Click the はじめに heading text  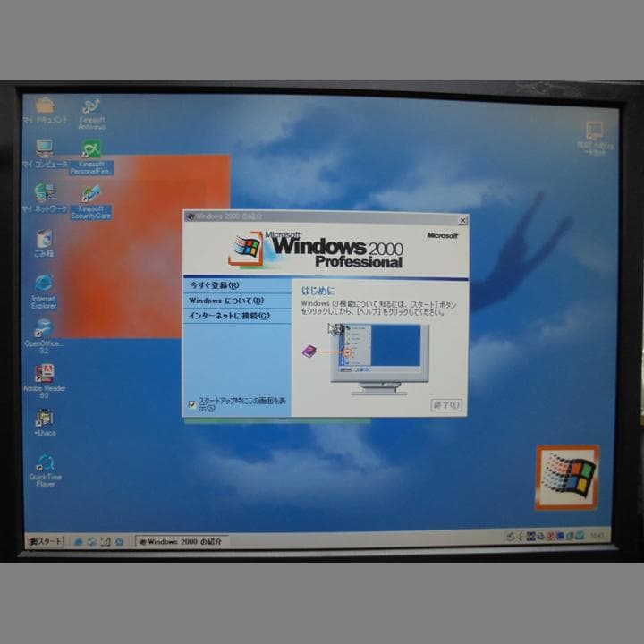click(318, 291)
